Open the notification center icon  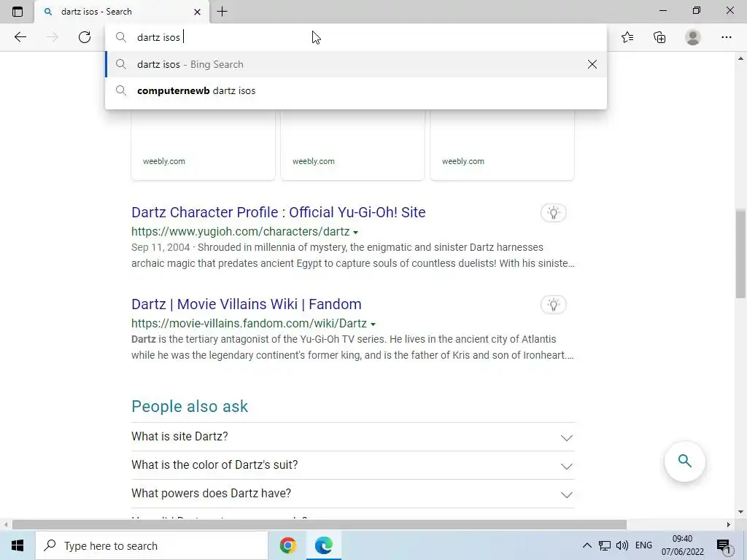point(724,545)
